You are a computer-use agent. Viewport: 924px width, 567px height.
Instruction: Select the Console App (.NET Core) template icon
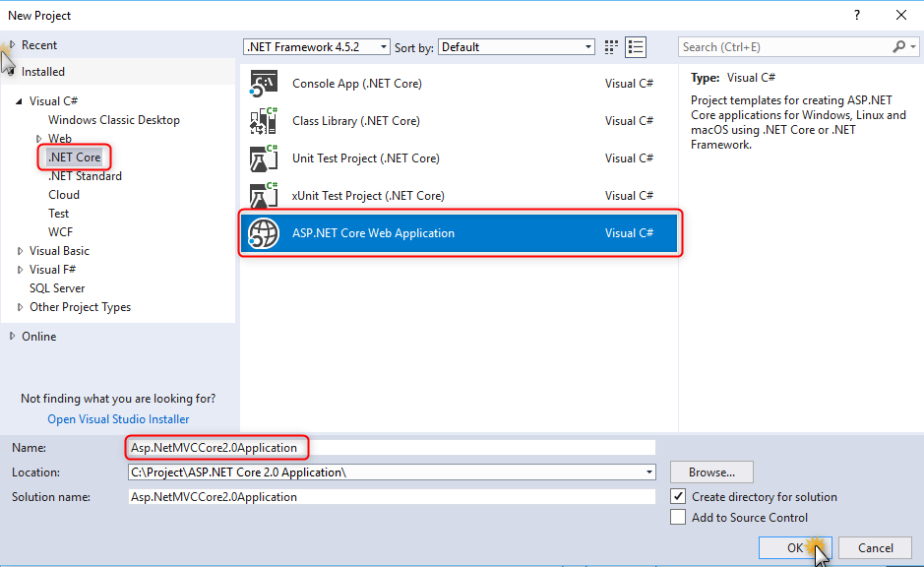click(263, 83)
